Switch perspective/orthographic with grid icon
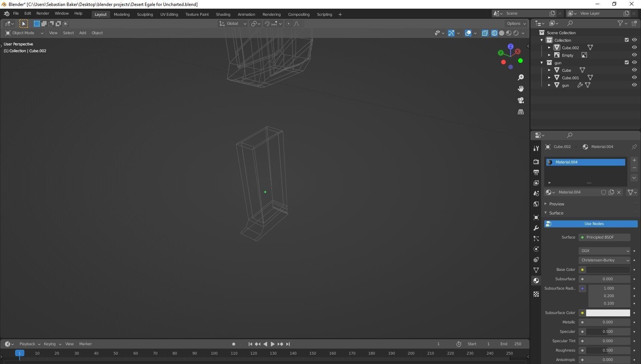641x364 pixels. [x=521, y=112]
